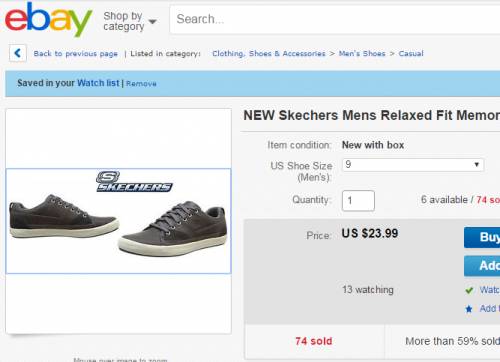Click the Skechers logo in product image

[x=134, y=182]
